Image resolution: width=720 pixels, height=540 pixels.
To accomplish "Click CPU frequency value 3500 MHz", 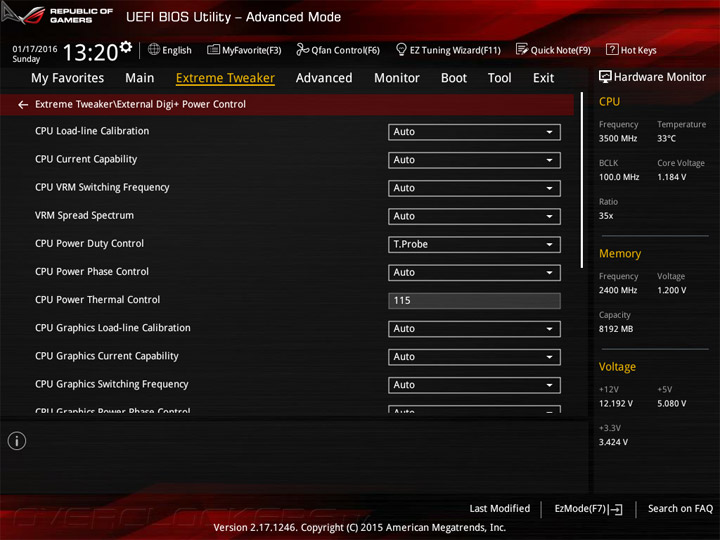I will click(x=618, y=138).
